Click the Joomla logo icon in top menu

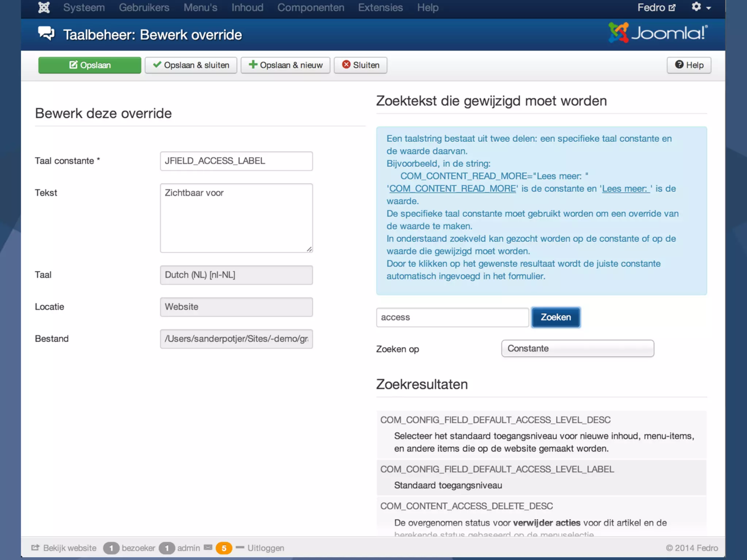[x=44, y=7]
